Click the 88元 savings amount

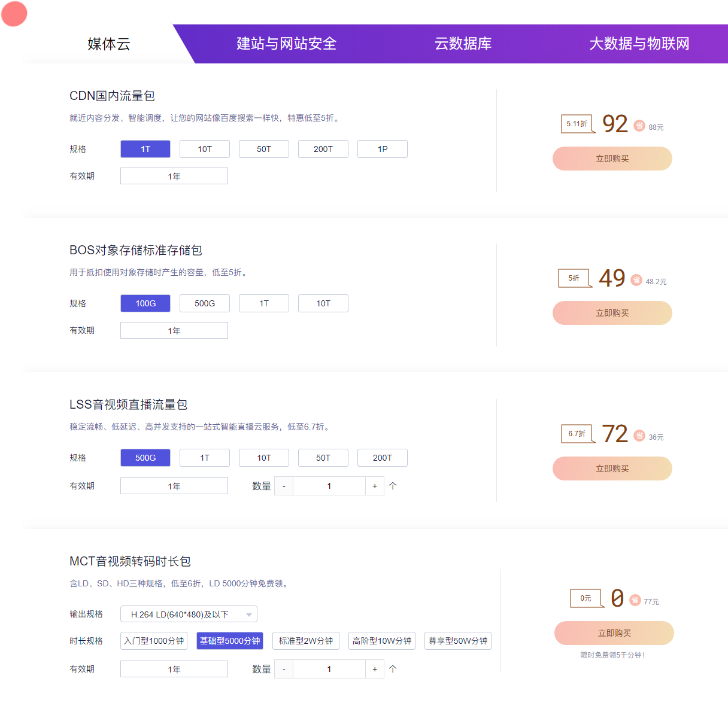click(656, 127)
